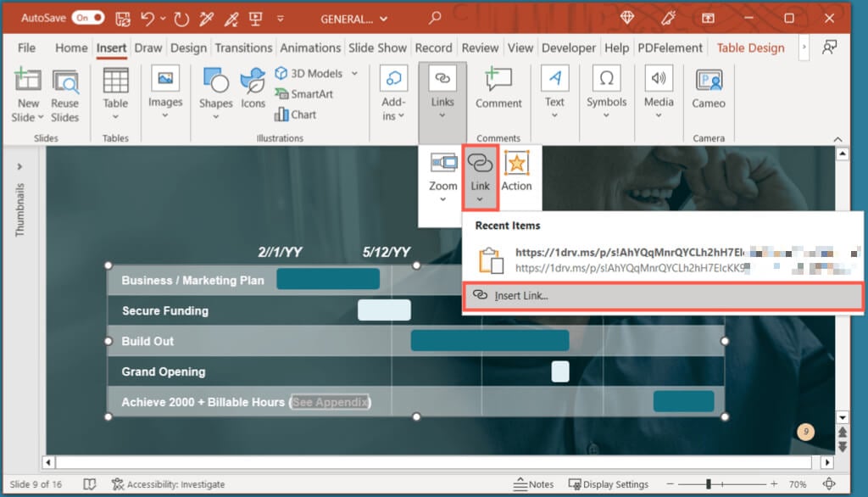Click the Save icon in title bar

(x=122, y=19)
